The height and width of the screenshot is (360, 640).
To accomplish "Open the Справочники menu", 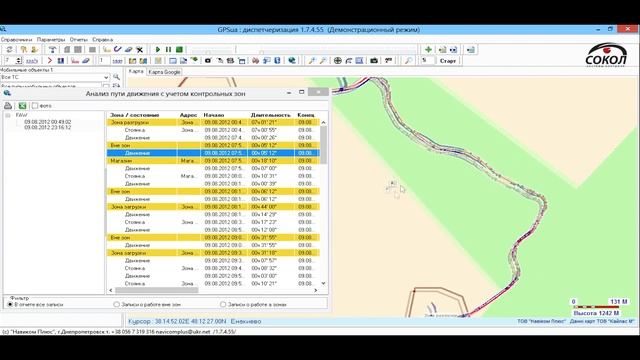I will [x=16, y=40].
